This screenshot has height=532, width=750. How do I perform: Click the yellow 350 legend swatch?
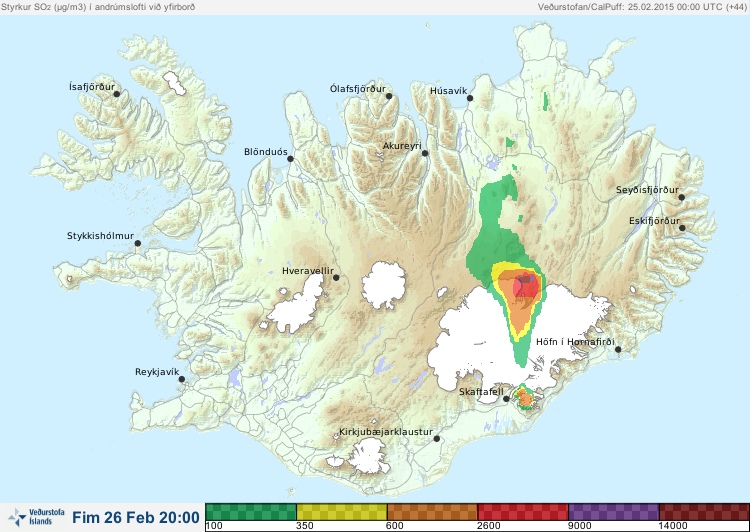click(x=342, y=512)
